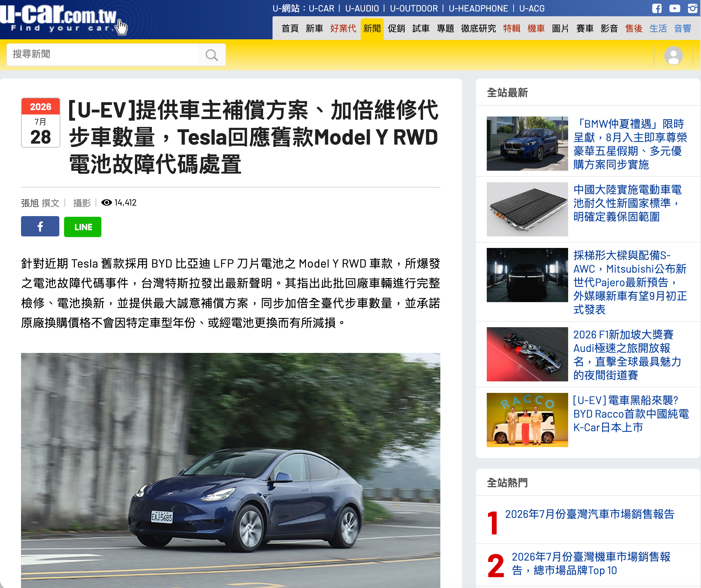701x588 pixels.
Task: Go to U-OUTDOOR network site link
Action: click(414, 8)
